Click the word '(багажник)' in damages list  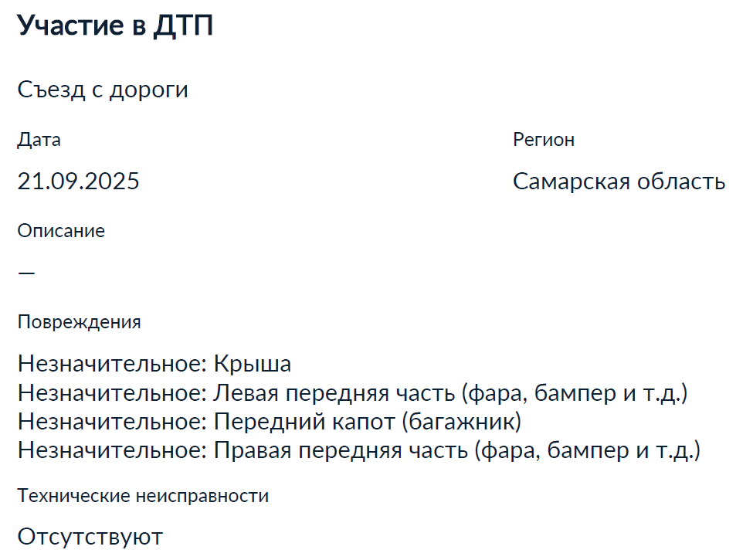point(462,422)
